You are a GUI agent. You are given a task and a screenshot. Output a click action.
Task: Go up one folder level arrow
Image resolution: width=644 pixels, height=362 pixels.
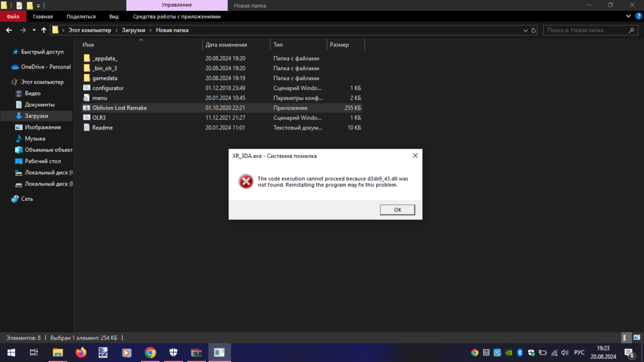pyautogui.click(x=44, y=30)
